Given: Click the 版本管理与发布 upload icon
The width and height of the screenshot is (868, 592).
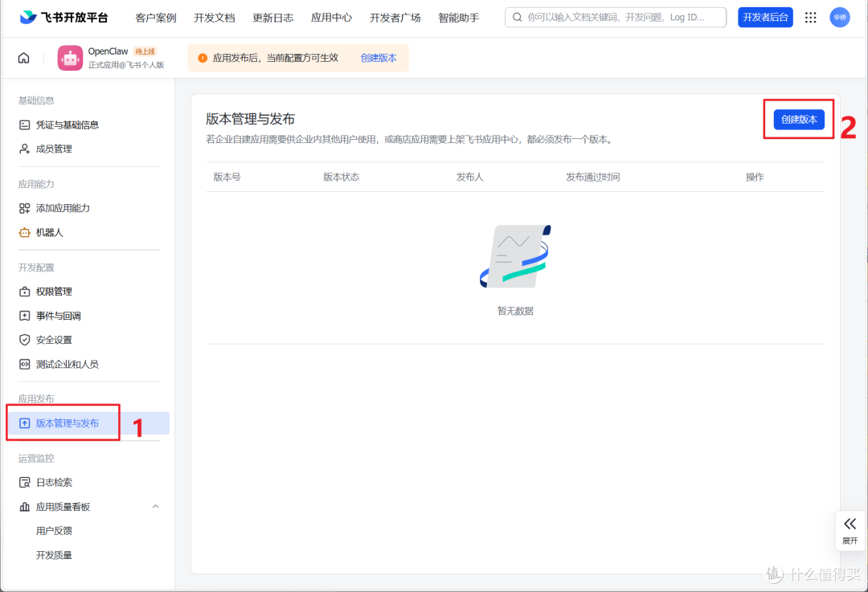Looking at the screenshot, I should coord(24,423).
